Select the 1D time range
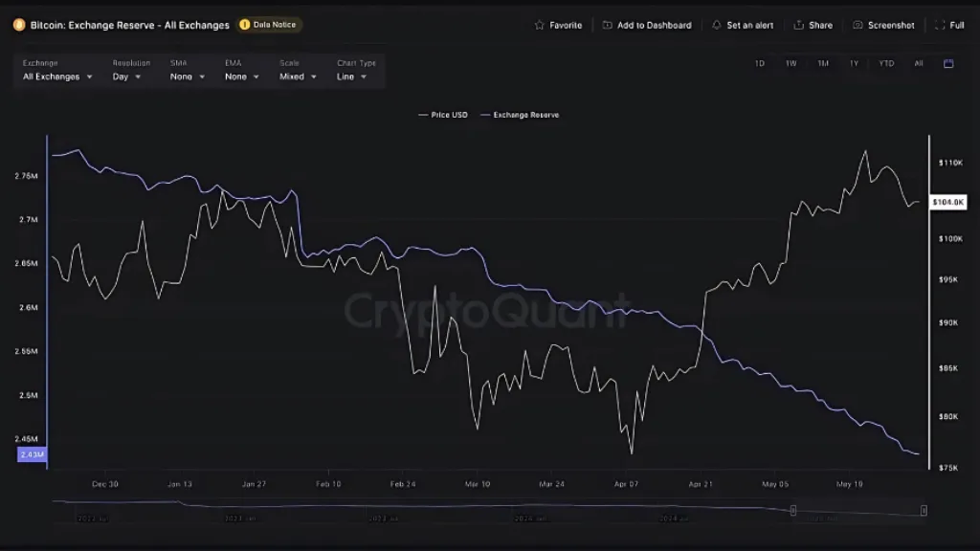Viewport: 980px width, 551px height. pos(759,63)
